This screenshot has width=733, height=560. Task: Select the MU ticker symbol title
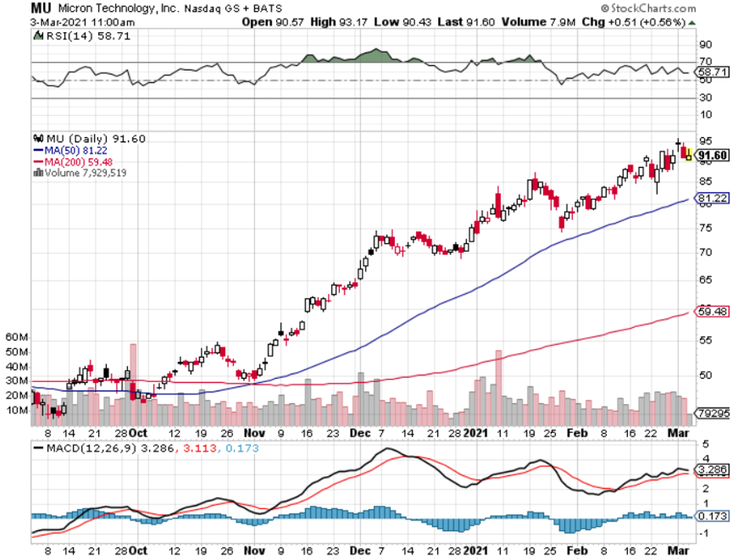click(42, 8)
